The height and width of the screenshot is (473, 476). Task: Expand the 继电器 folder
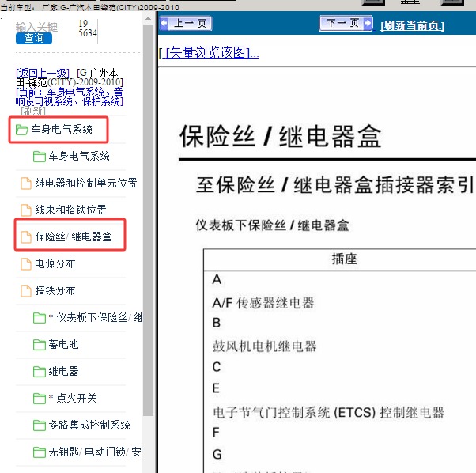tap(63, 371)
